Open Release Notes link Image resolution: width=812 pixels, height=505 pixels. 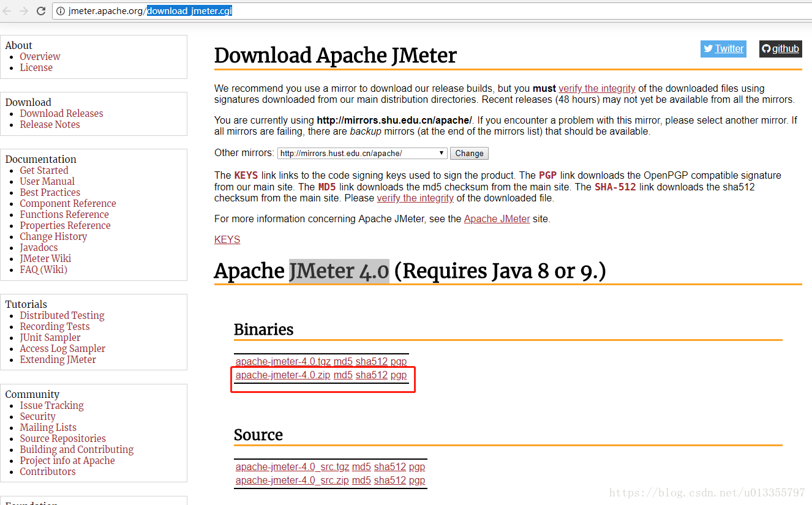coord(50,124)
